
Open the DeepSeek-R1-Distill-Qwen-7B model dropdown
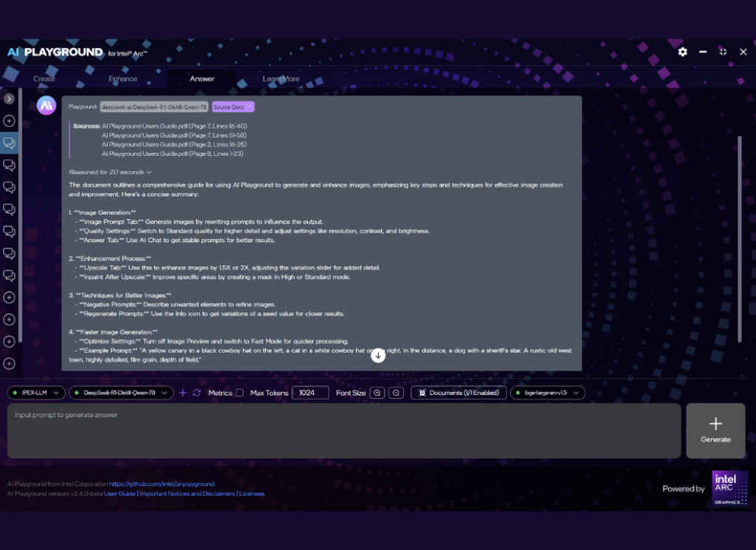point(122,393)
